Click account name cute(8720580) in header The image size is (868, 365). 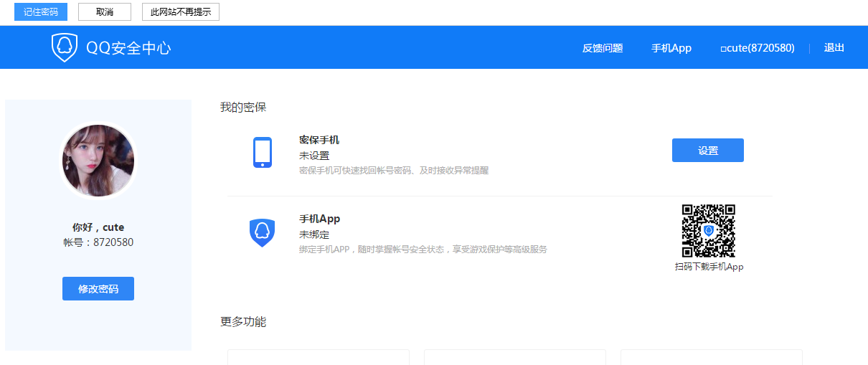pos(758,48)
